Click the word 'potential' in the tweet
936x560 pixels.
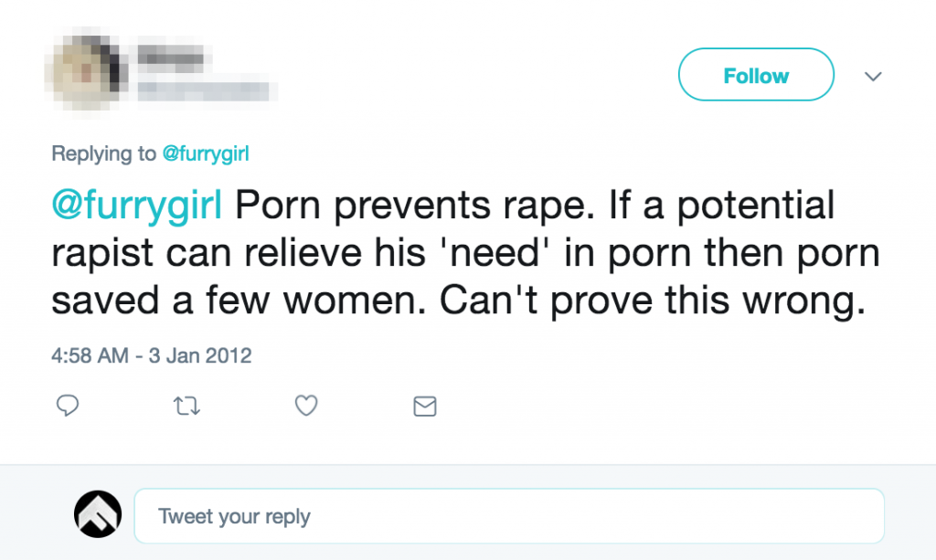755,206
